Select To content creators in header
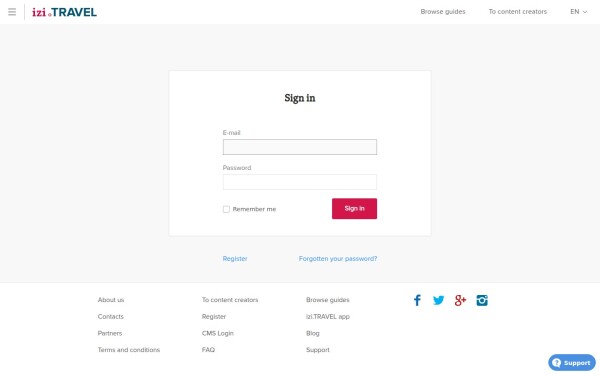Screen dimensions: 600x375 coord(517,12)
